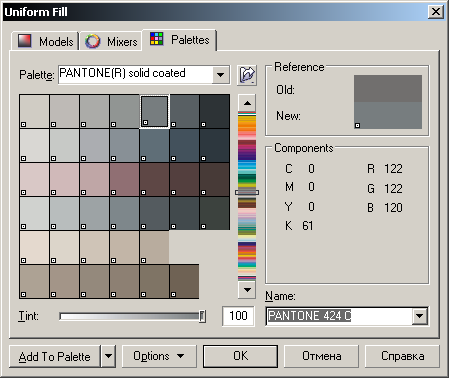Select the dark brown last swatch in third row

pos(215,179)
